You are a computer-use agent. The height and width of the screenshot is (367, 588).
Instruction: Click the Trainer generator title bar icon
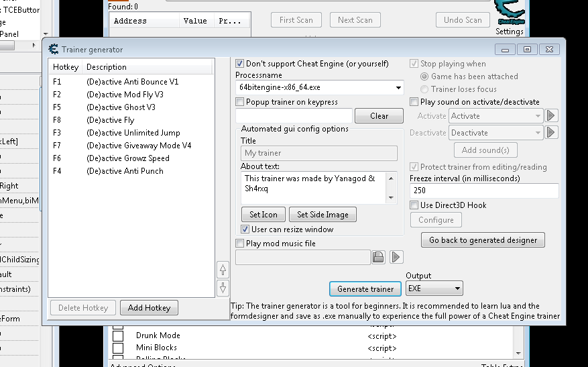click(x=54, y=49)
